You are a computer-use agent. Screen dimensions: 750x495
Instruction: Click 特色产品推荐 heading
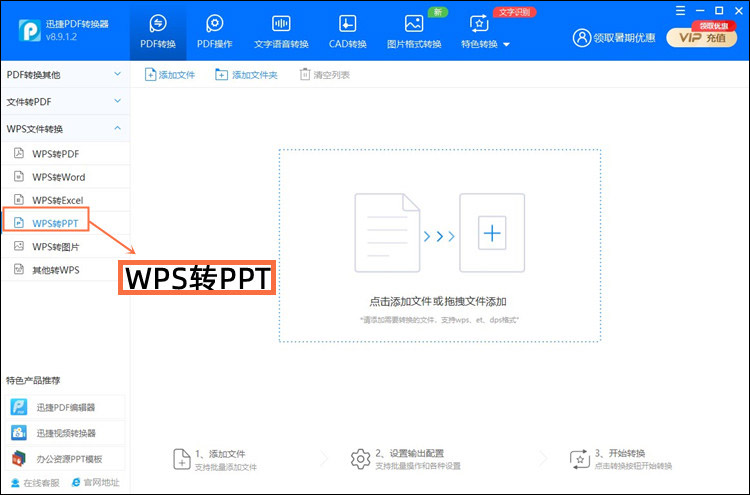(33, 381)
